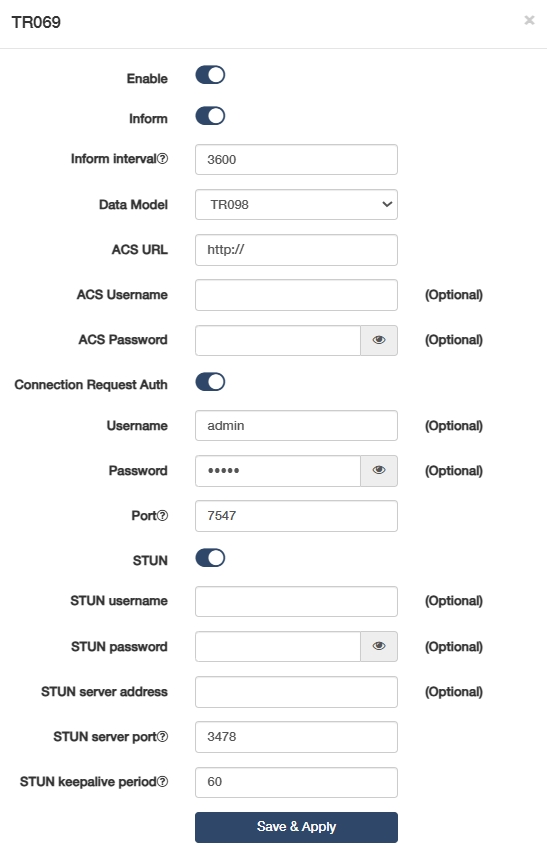Click the ACS Username field
Image resolution: width=547 pixels, height=862 pixels.
[296, 295]
